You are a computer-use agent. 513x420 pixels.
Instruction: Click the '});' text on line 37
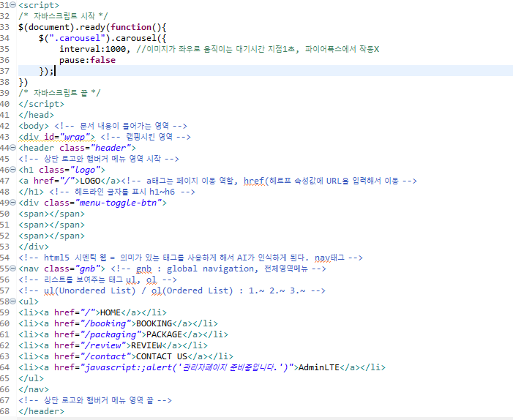46,71
